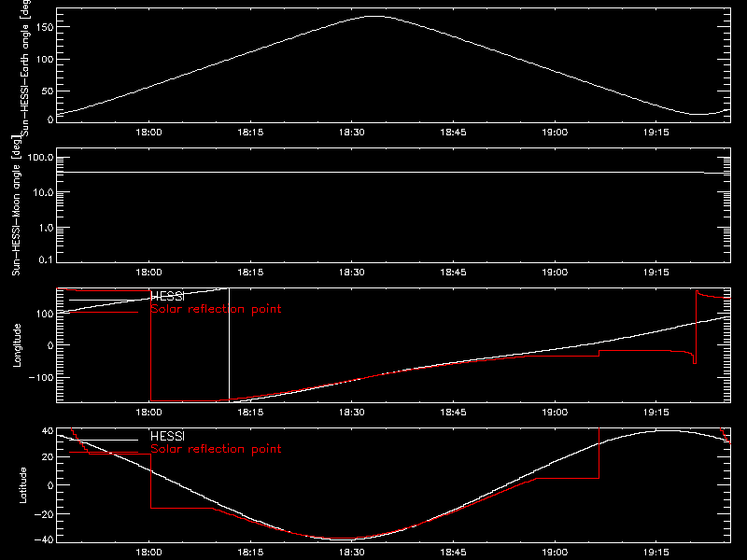Click 19:00 under the Moon angle plot
The width and height of the screenshot is (747, 560).
555,273
